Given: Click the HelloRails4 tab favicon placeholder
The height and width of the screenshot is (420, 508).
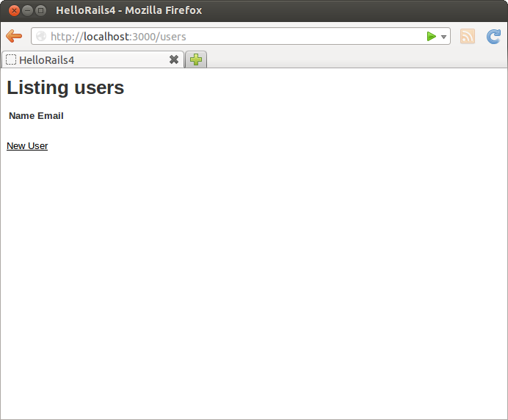Looking at the screenshot, I should point(11,59).
